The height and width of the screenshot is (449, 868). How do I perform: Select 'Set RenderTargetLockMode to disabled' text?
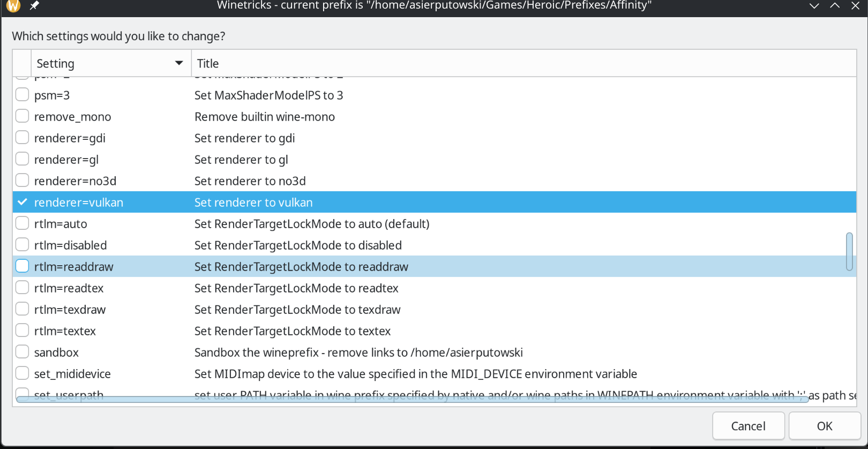tap(298, 245)
